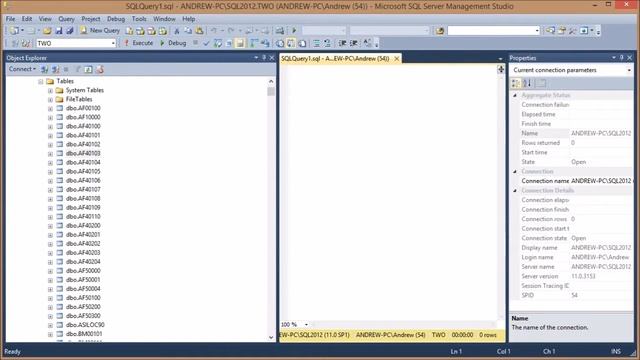Click the red last icon in Object Explorer toolbar
This screenshot has width=640, height=360.
pos(100,69)
